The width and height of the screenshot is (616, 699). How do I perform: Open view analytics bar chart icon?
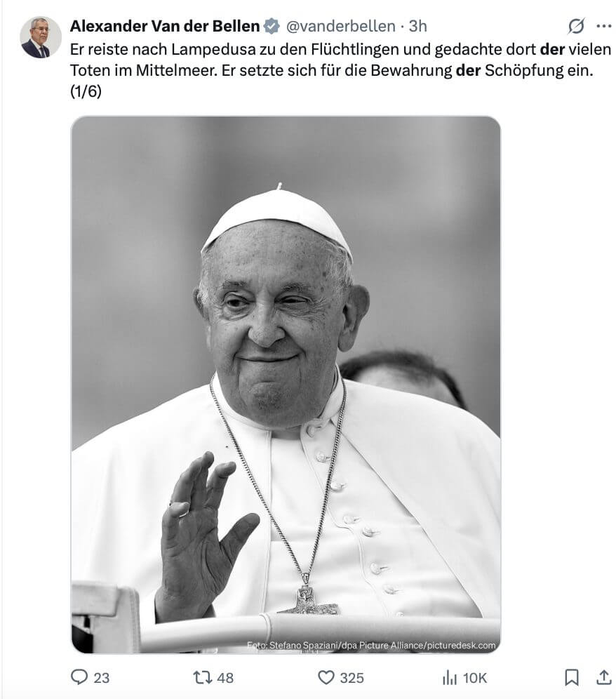[x=449, y=678]
